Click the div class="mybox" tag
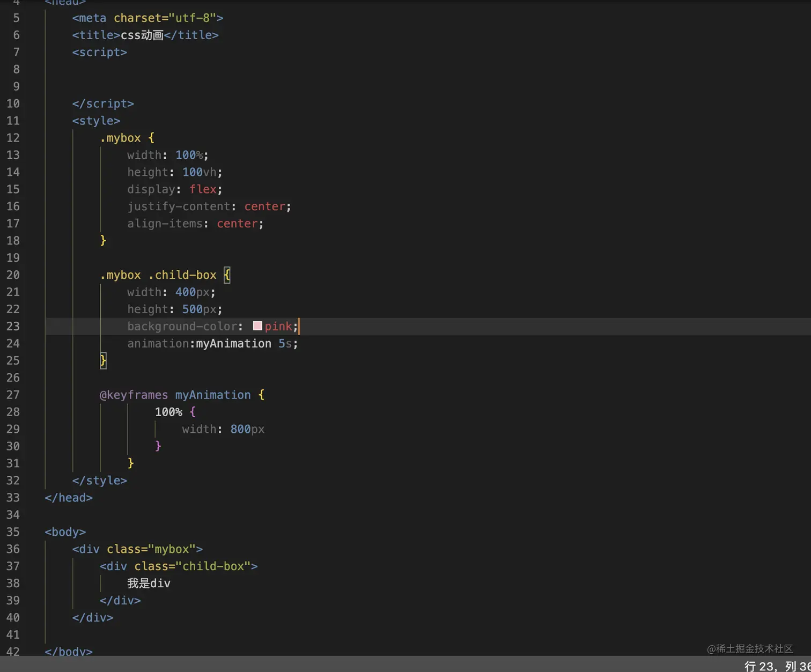The image size is (811, 672). pyautogui.click(x=137, y=549)
